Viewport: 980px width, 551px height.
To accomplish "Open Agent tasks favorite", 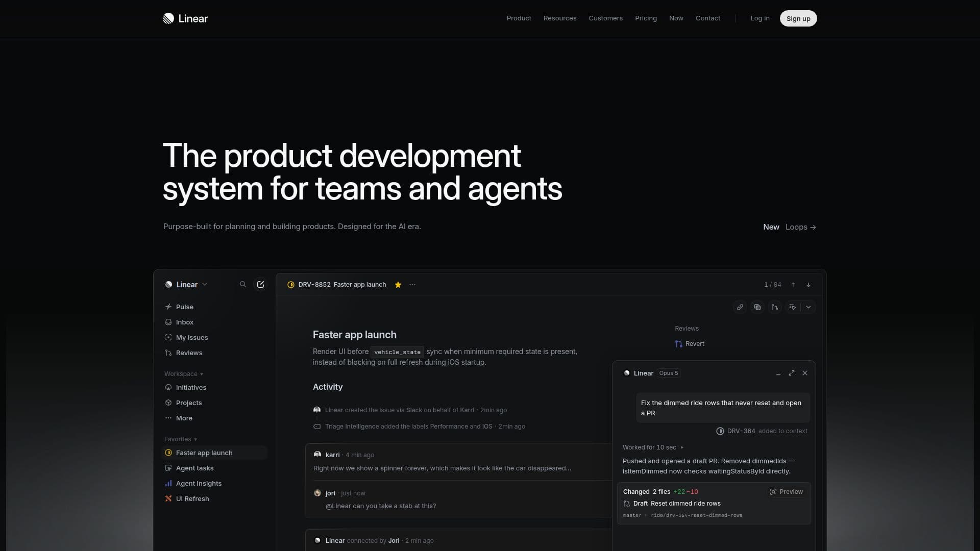I will 215,468.
